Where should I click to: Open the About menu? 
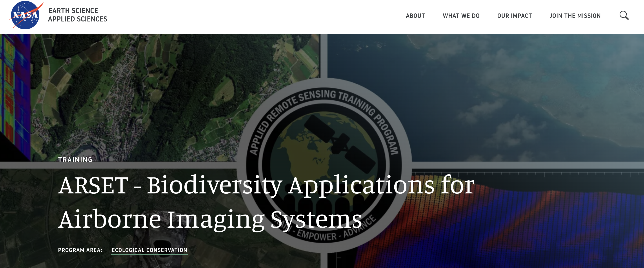(415, 16)
